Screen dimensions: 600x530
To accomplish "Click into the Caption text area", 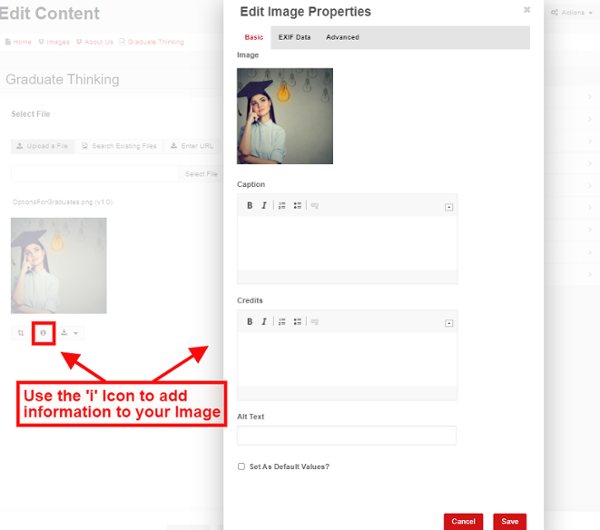I will pos(347,243).
